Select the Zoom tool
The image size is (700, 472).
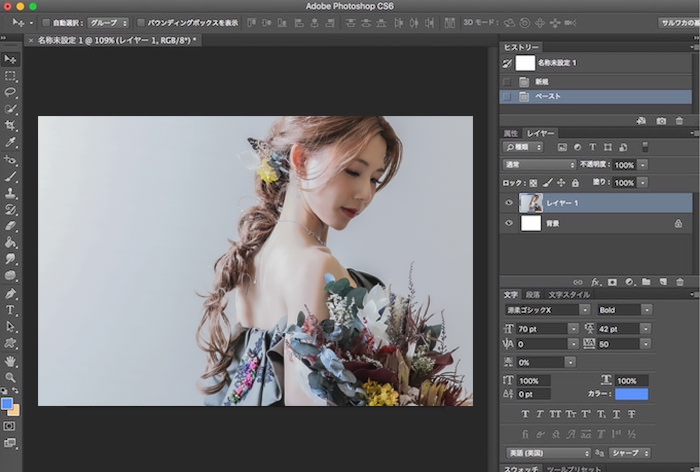[x=10, y=377]
